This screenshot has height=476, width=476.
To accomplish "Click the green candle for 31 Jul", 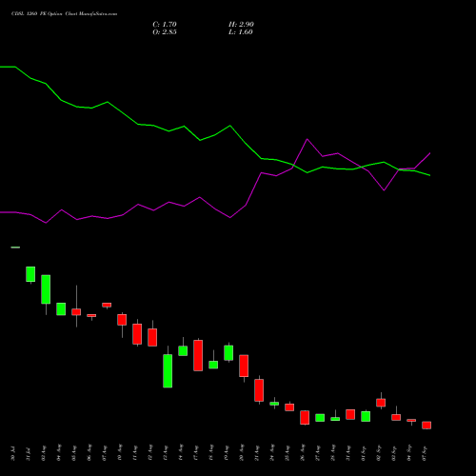I will (x=30, y=274).
